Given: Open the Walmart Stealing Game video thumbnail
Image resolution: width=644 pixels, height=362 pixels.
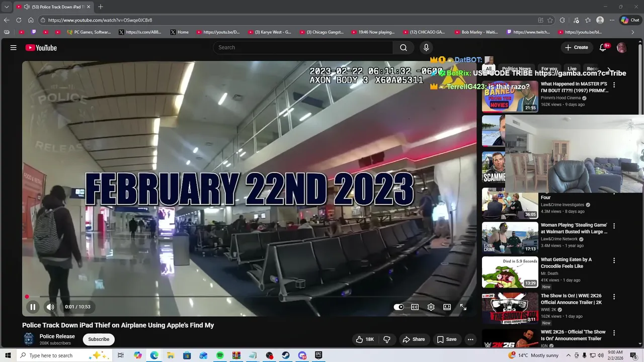Looking at the screenshot, I should tap(510, 237).
